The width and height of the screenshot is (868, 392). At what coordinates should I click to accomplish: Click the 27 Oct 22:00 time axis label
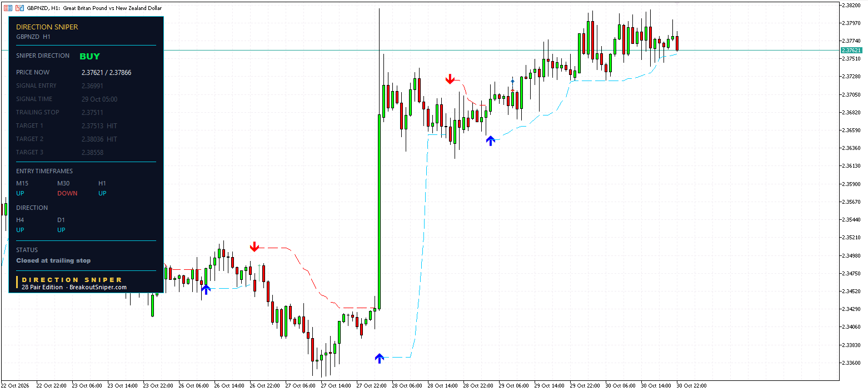[x=372, y=385]
